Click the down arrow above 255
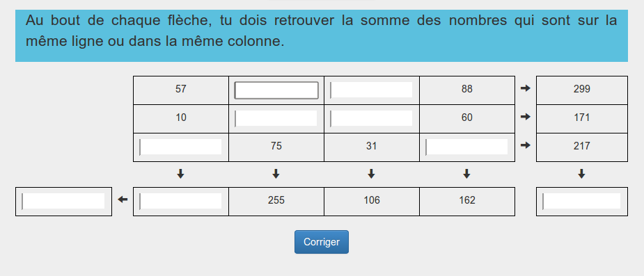644x276 pixels. point(276,174)
